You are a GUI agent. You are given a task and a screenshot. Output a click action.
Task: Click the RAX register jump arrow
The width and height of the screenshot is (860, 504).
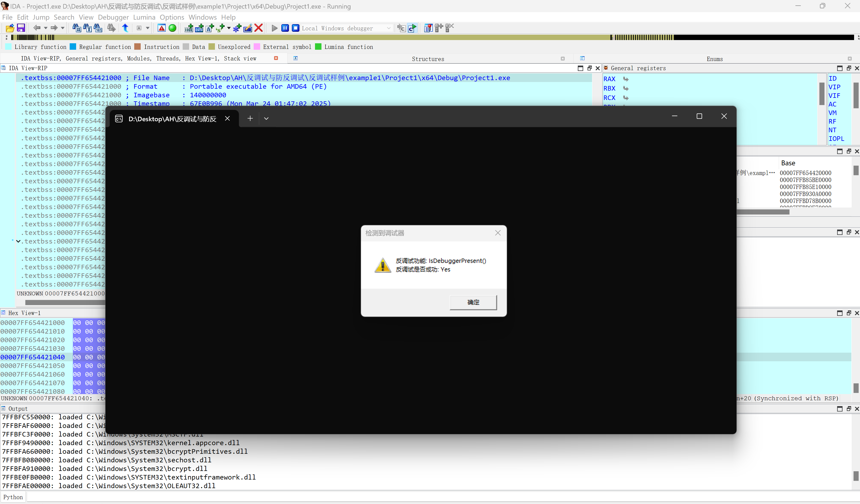(x=626, y=79)
